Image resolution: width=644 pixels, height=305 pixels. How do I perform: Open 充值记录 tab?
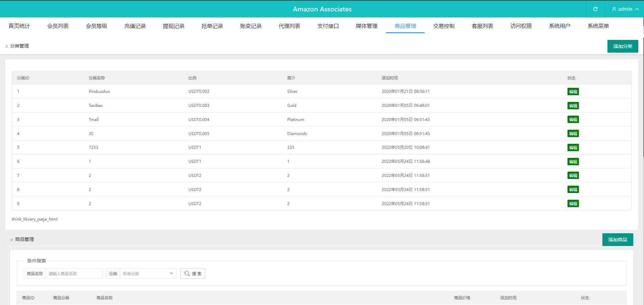(x=135, y=26)
